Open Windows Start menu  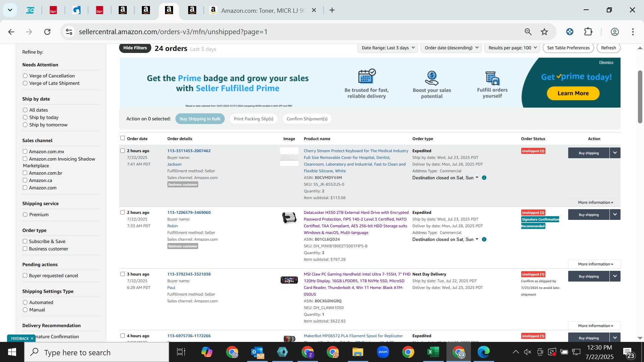12,352
